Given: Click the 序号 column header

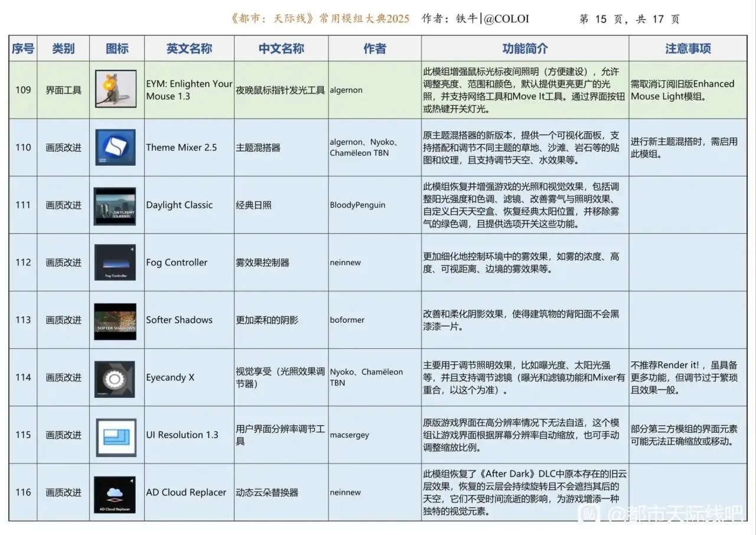Looking at the screenshot, I should click(23, 48).
